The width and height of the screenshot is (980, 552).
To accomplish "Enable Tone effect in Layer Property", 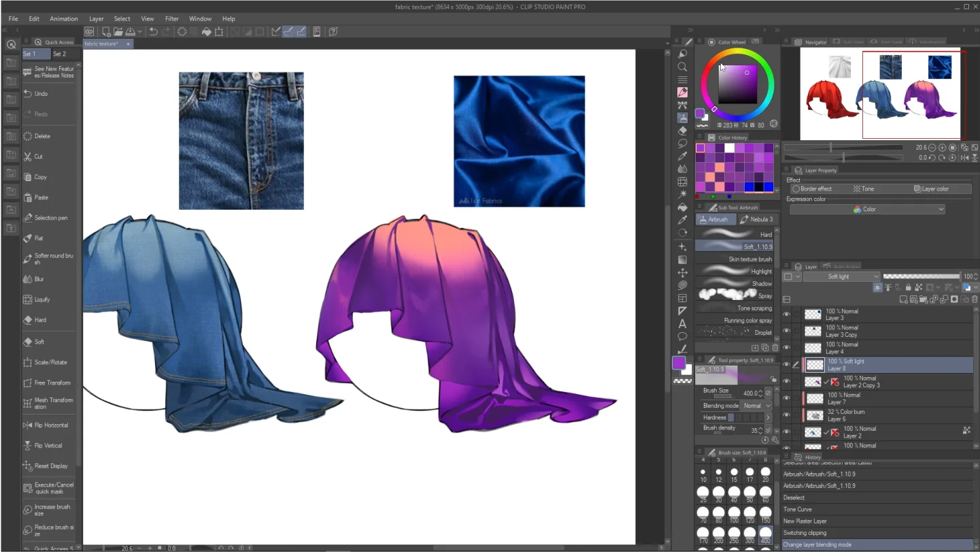I will pyautogui.click(x=864, y=189).
